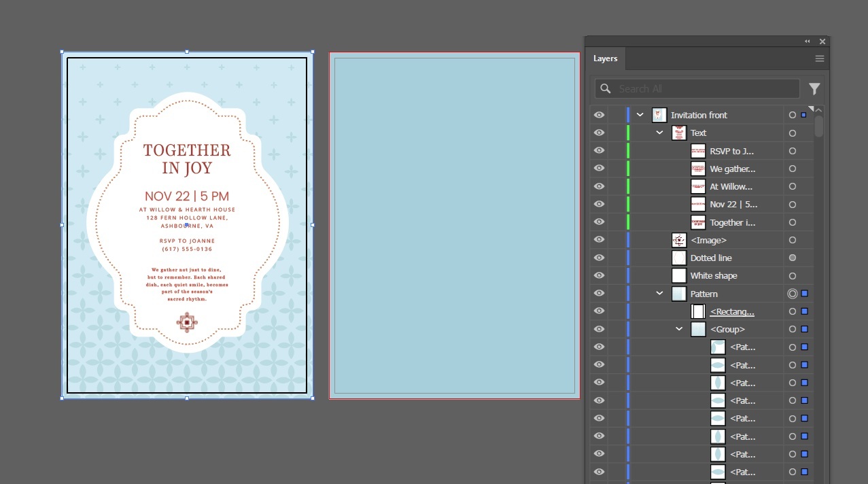Hide the Text sublayer

pyautogui.click(x=599, y=133)
